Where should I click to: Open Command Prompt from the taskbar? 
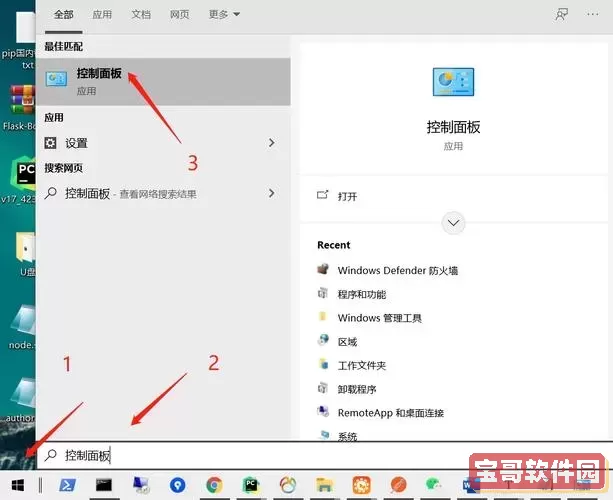click(104, 485)
